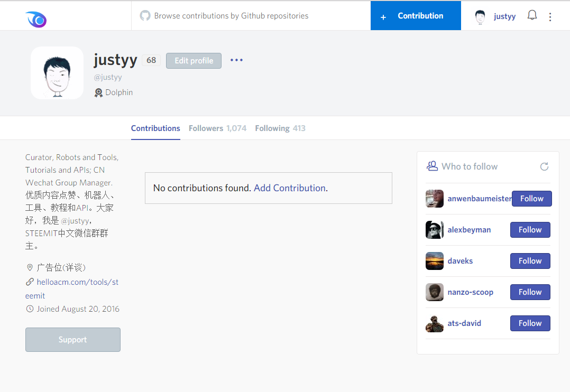Open the helloacm.com/tools/steemit link

point(71,289)
